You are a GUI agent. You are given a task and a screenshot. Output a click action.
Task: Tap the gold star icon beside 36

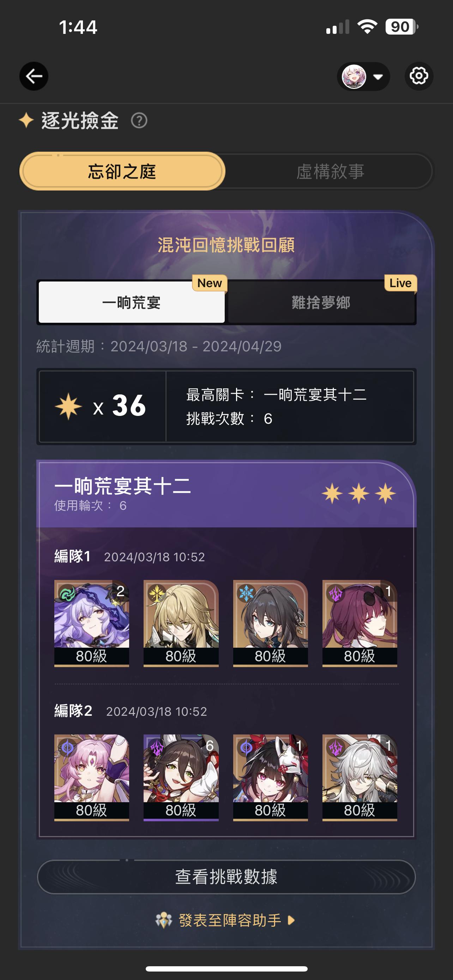[x=68, y=406]
